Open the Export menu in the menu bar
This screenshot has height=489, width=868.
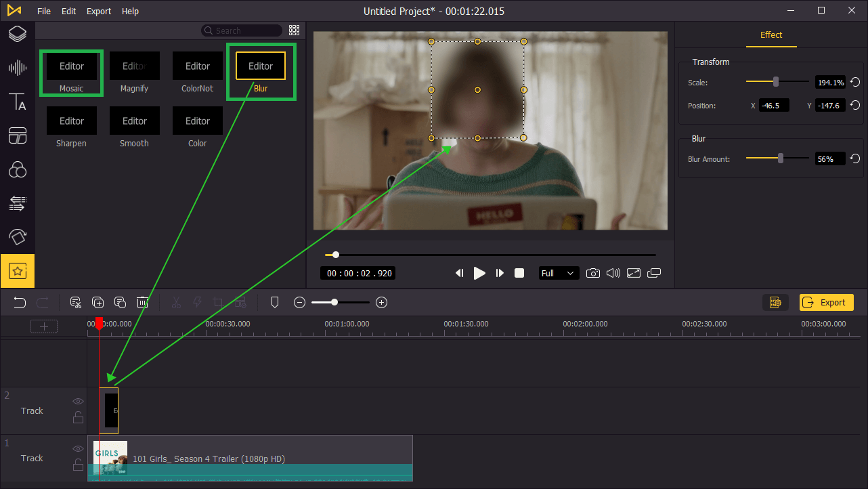click(x=99, y=11)
